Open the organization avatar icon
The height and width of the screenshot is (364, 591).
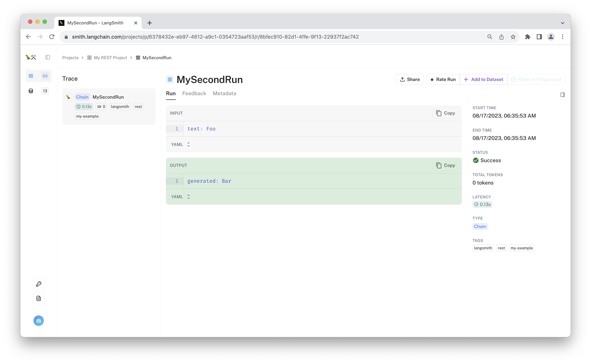39,321
